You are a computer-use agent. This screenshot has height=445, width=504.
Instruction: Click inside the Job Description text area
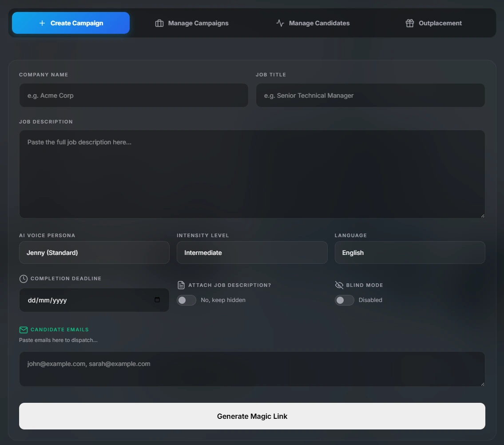[252, 174]
